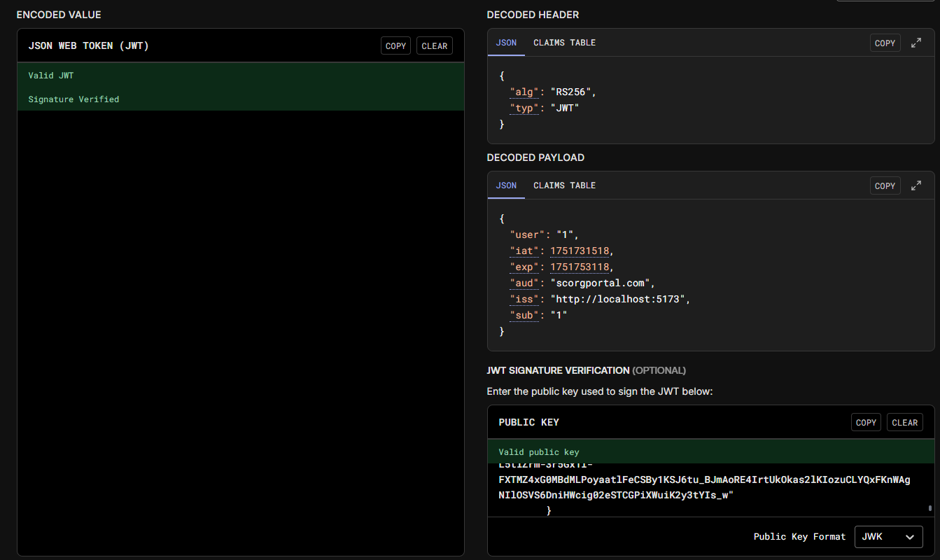
Task: Clear the JSON Web Token field
Action: point(435,45)
